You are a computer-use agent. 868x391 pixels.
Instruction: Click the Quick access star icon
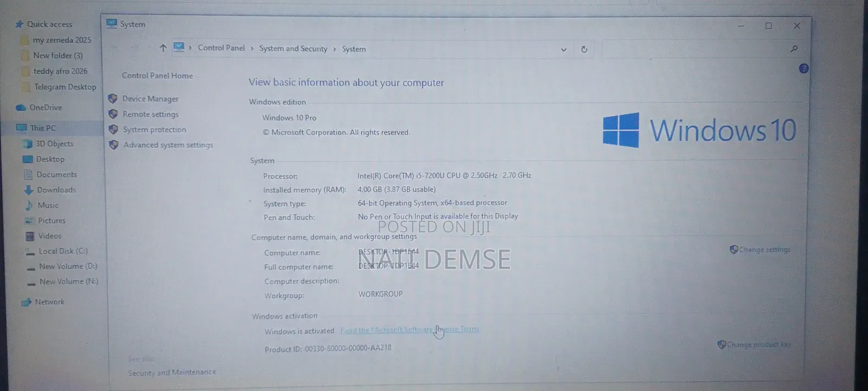click(19, 24)
